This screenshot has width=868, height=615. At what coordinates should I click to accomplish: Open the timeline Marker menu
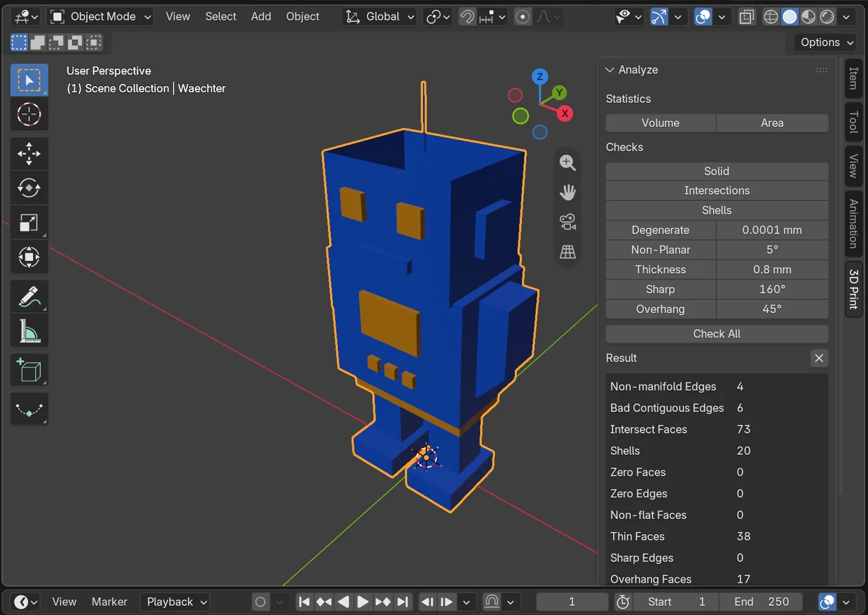[109, 602]
